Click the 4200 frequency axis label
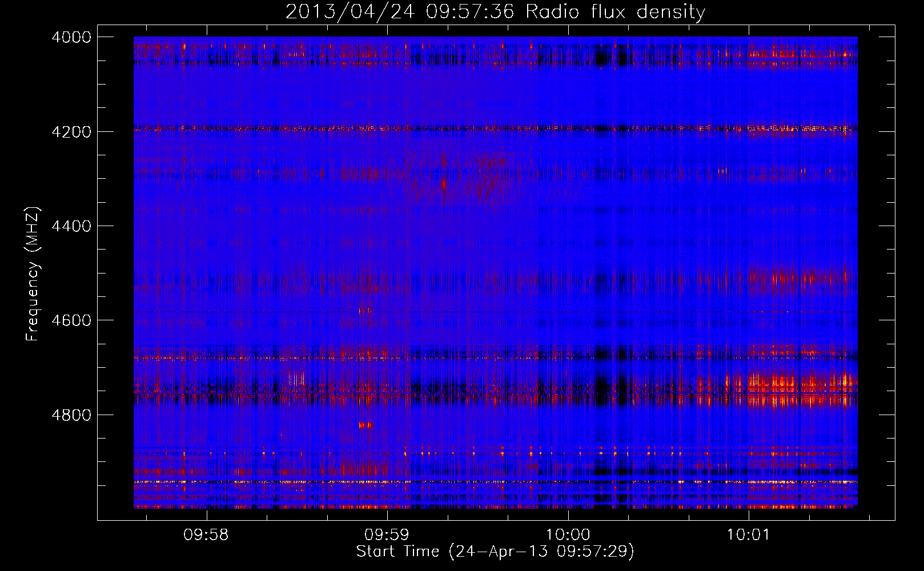The height and width of the screenshot is (571, 924). [x=71, y=132]
